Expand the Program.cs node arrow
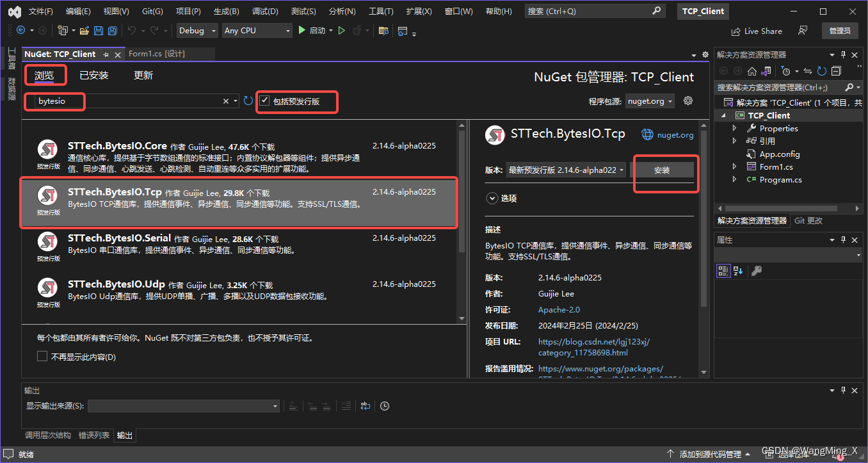The image size is (868, 463). [x=735, y=179]
